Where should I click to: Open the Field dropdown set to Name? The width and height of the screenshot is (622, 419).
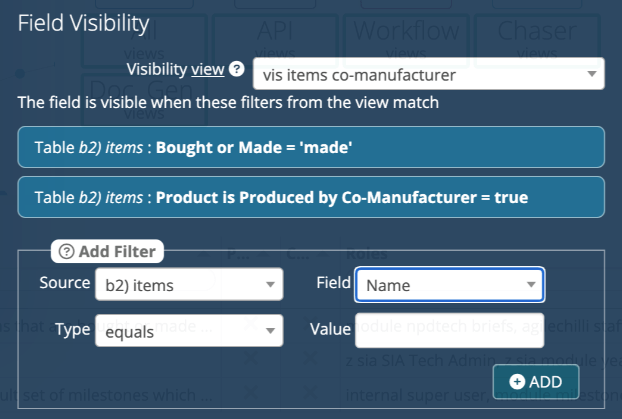click(449, 286)
